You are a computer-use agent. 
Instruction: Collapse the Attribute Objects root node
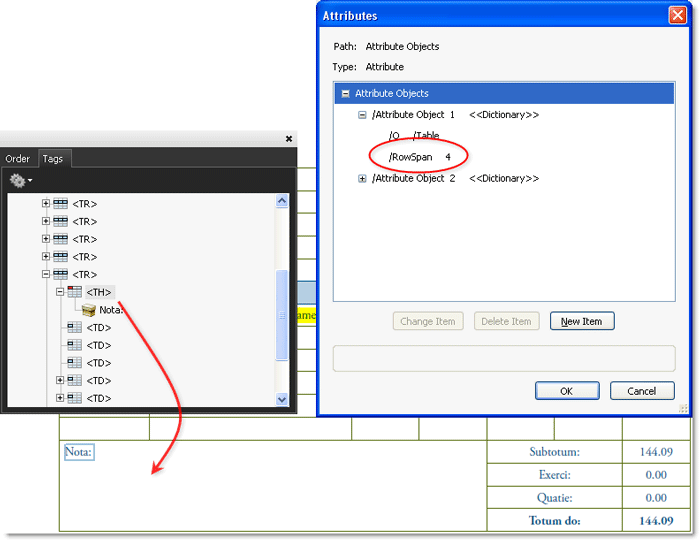(345, 94)
